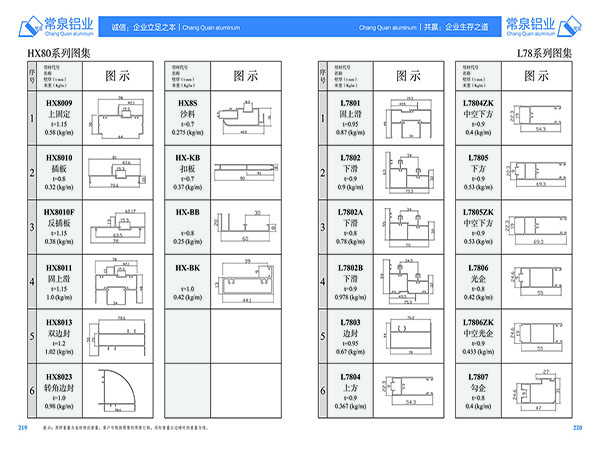This screenshot has height=450, width=600.
Task: Select the L7807 profile code
Action: coord(478,377)
